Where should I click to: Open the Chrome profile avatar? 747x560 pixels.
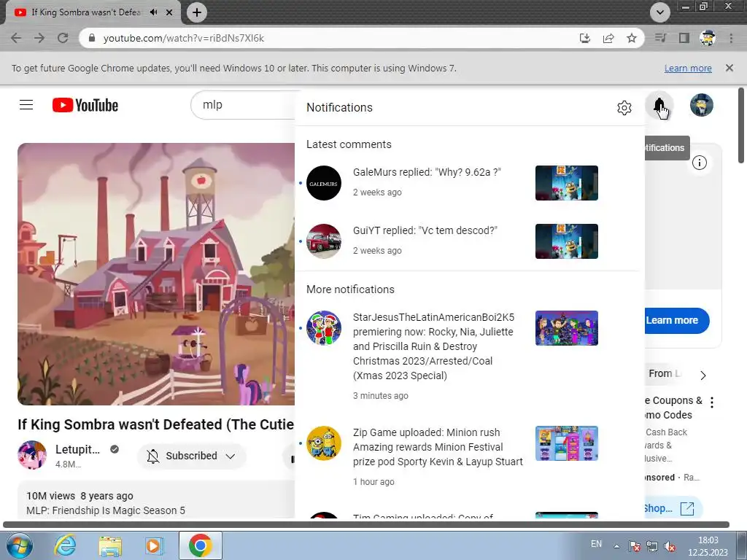pos(708,38)
